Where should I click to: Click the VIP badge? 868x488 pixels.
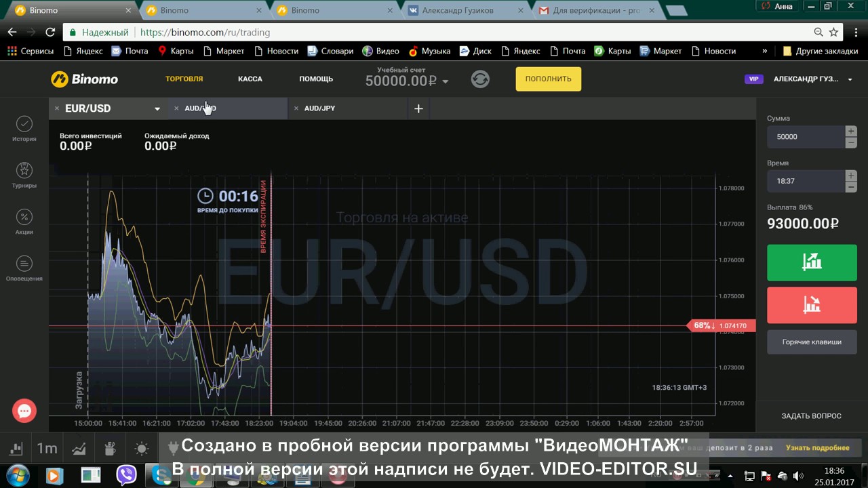(753, 79)
